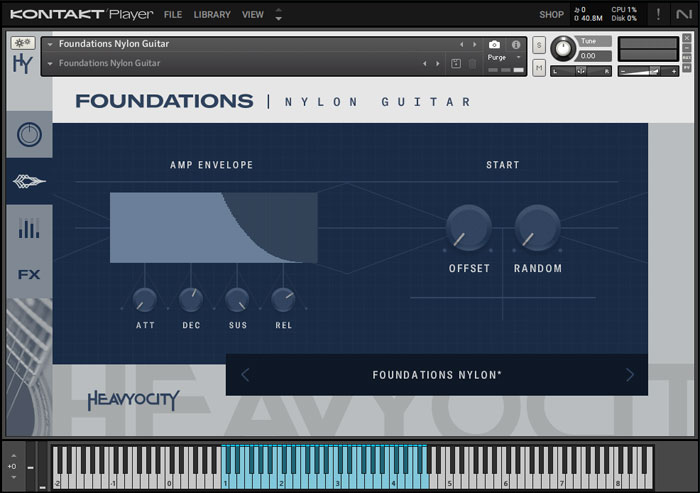Image resolution: width=700 pixels, height=493 pixels.
Task: Click the pan L-R slider
Action: pyautogui.click(x=581, y=71)
